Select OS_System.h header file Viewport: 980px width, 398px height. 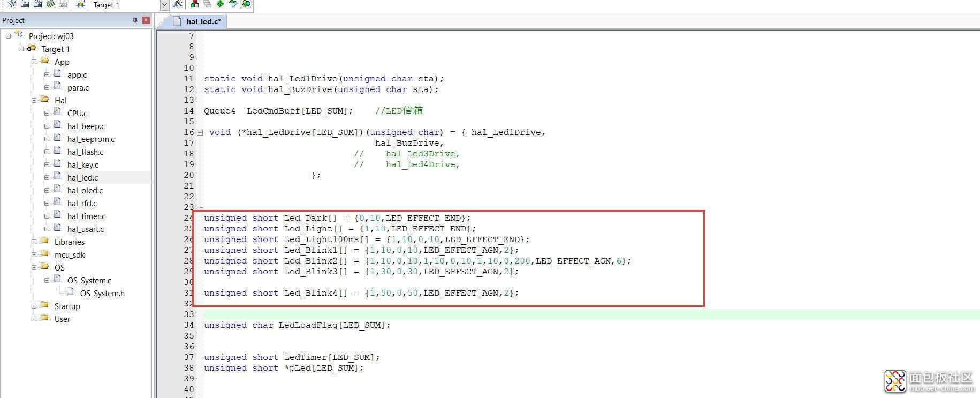point(102,294)
